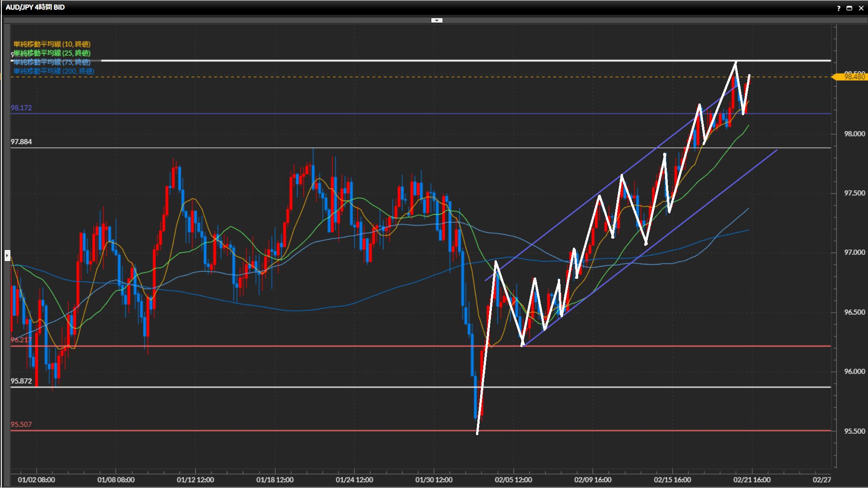868x488 pixels.
Task: Close the AUD/JPY chart window
Action: (861, 8)
